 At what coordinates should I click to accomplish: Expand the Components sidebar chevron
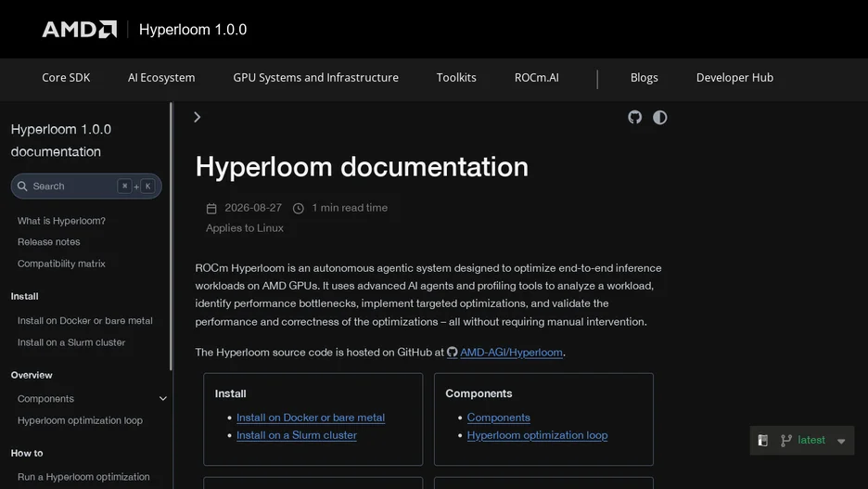pyautogui.click(x=163, y=399)
